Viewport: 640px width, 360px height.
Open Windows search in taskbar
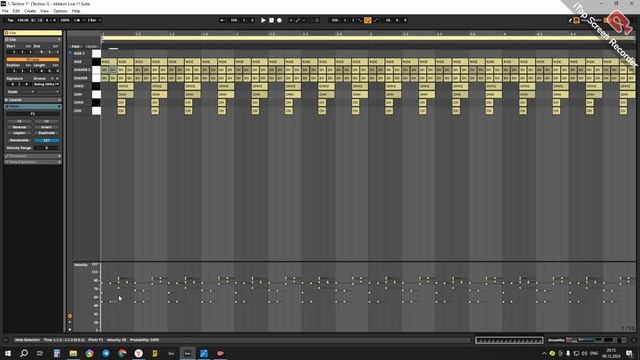point(24,353)
